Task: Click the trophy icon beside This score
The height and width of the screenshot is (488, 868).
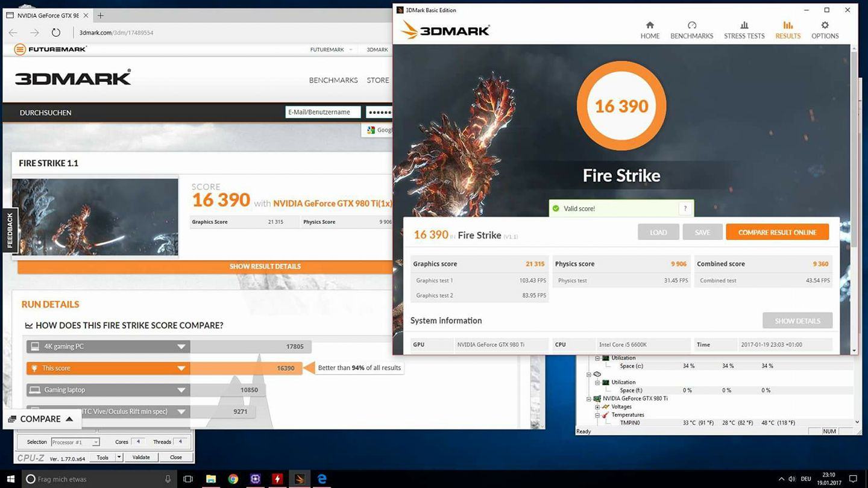Action: pos(35,368)
